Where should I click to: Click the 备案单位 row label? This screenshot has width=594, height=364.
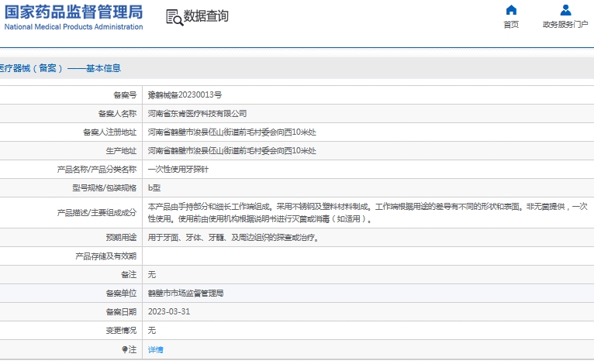coord(121,294)
